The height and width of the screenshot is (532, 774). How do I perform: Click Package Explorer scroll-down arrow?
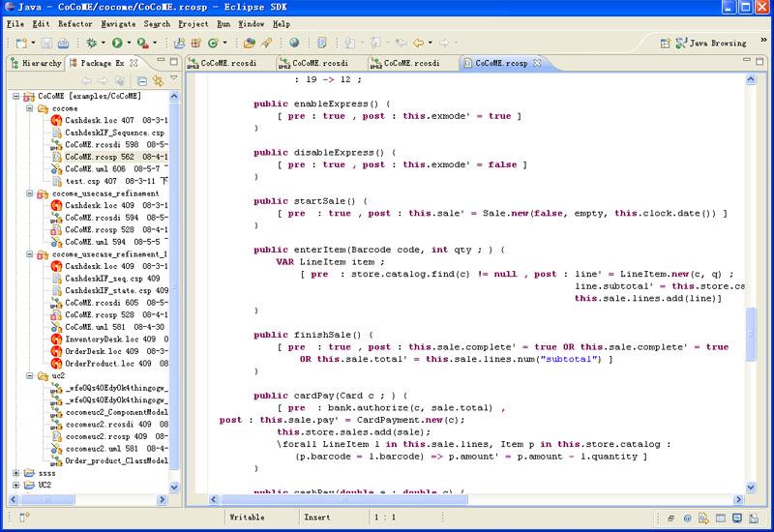point(174,487)
